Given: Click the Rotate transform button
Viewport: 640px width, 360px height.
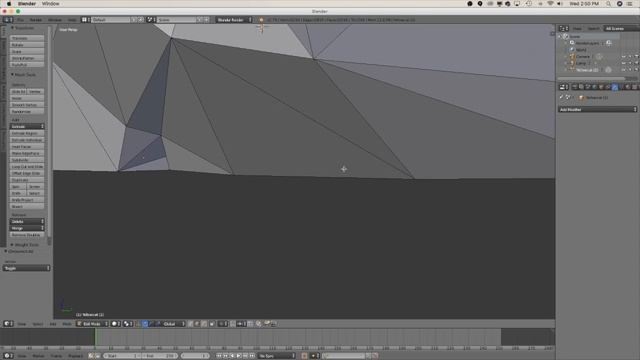Looking at the screenshot, I should [x=27, y=45].
